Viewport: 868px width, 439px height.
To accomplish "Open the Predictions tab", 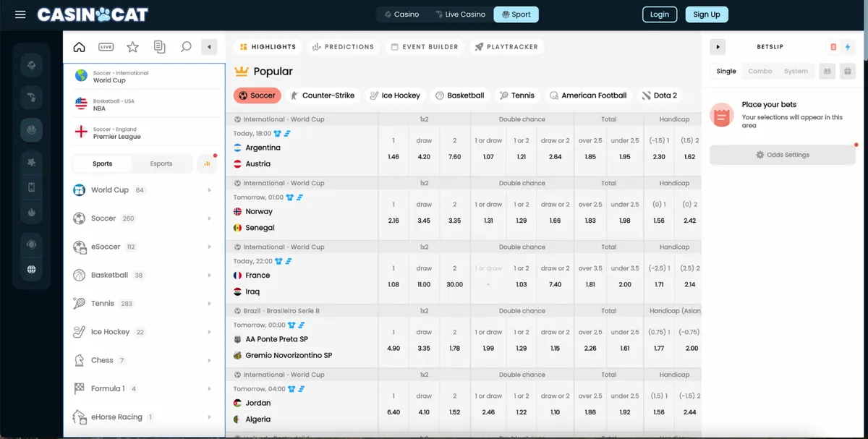I will 343,47.
